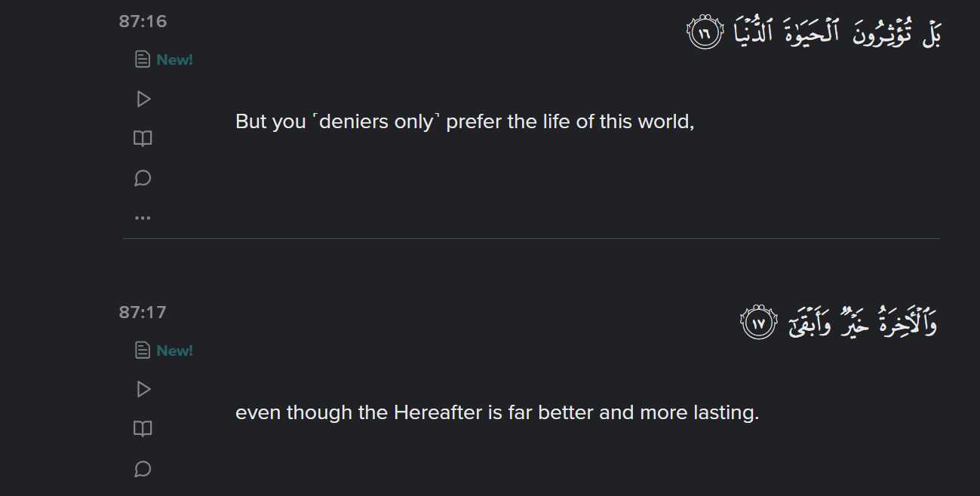The width and height of the screenshot is (980, 496).
Task: Click translation text 'prefer the life of this world'
Action: pos(570,121)
